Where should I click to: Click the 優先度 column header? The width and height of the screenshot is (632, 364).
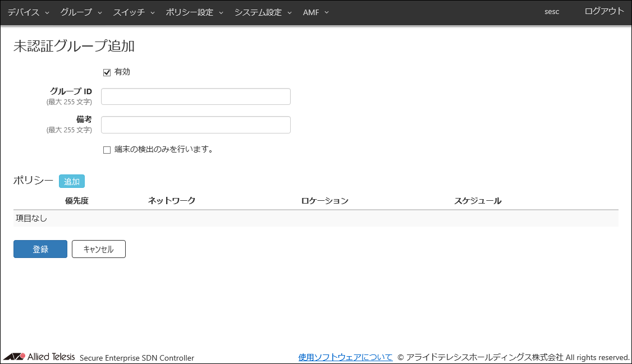(76, 201)
